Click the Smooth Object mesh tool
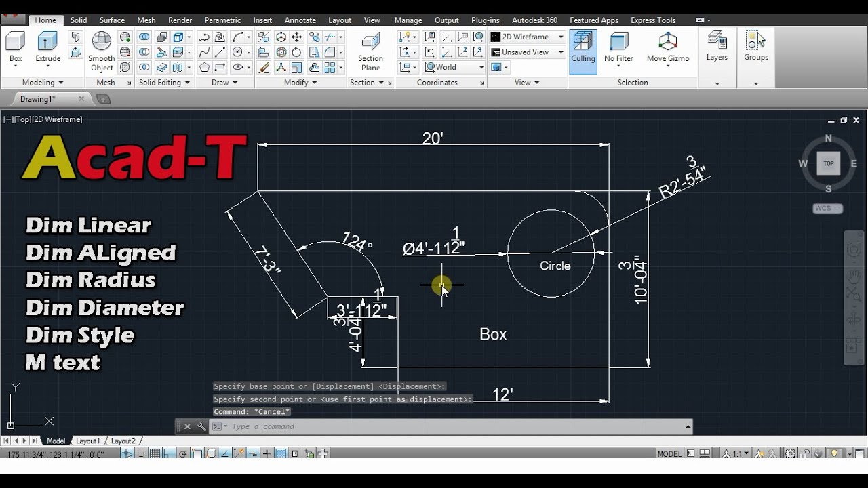The height and width of the screenshot is (488, 868). (102, 52)
